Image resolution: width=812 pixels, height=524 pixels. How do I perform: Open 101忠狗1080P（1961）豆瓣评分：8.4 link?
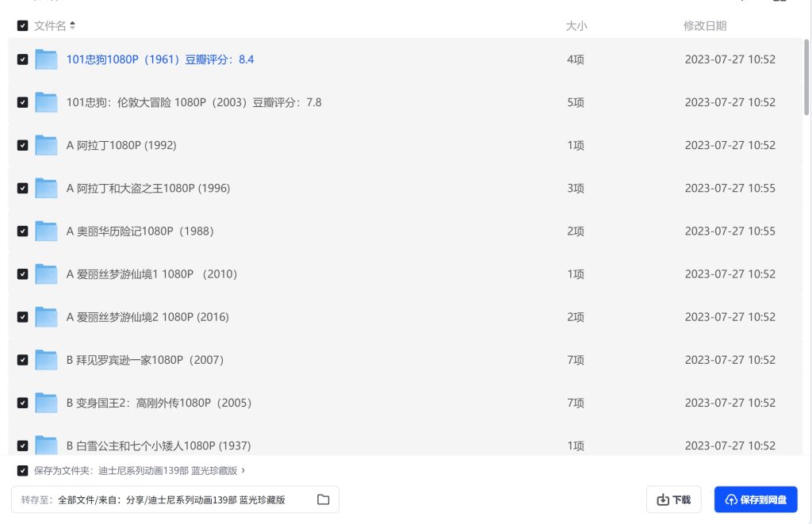pos(160,59)
